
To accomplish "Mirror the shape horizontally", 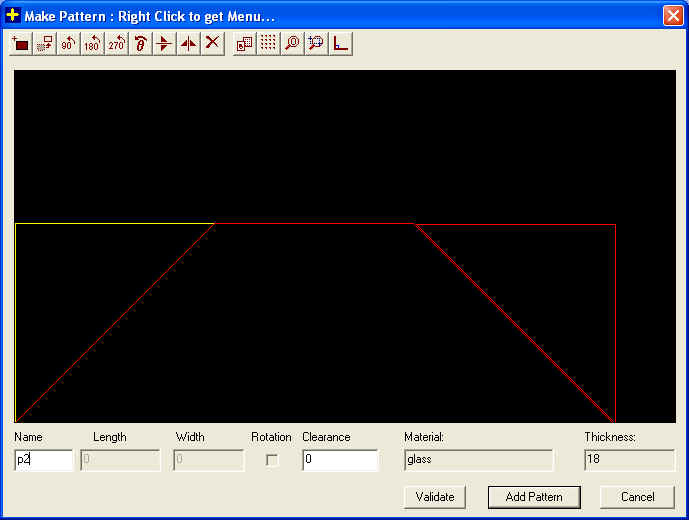I will [x=188, y=43].
